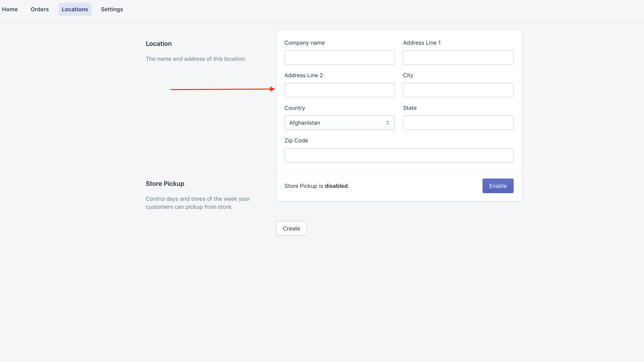644x362 pixels.
Task: Click the Country select arrows icon
Action: (x=387, y=123)
